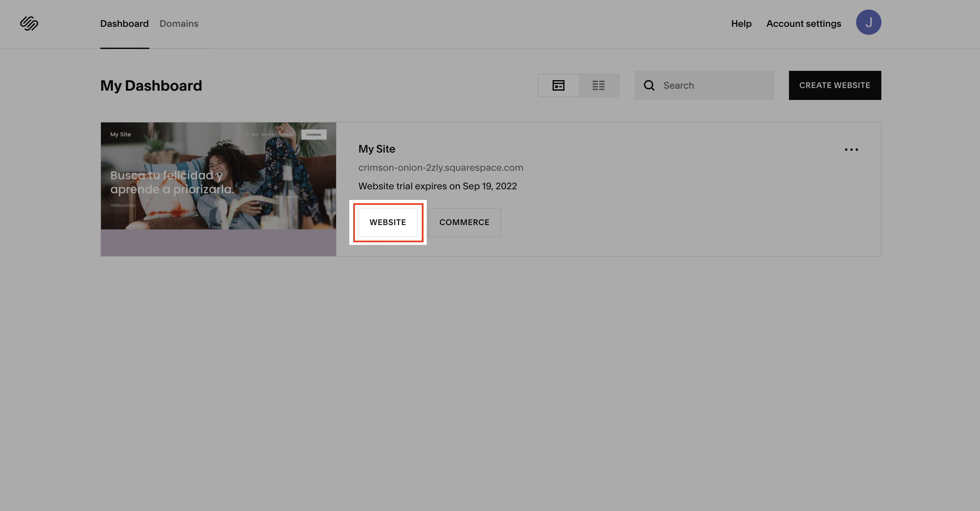Go to Account settings
This screenshot has width=980, height=511.
point(804,23)
